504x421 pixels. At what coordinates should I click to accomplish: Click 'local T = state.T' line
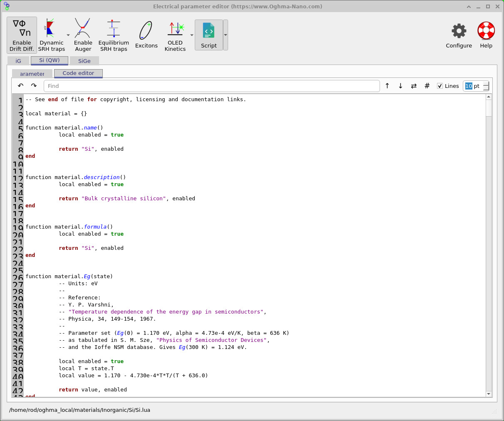tap(86, 369)
